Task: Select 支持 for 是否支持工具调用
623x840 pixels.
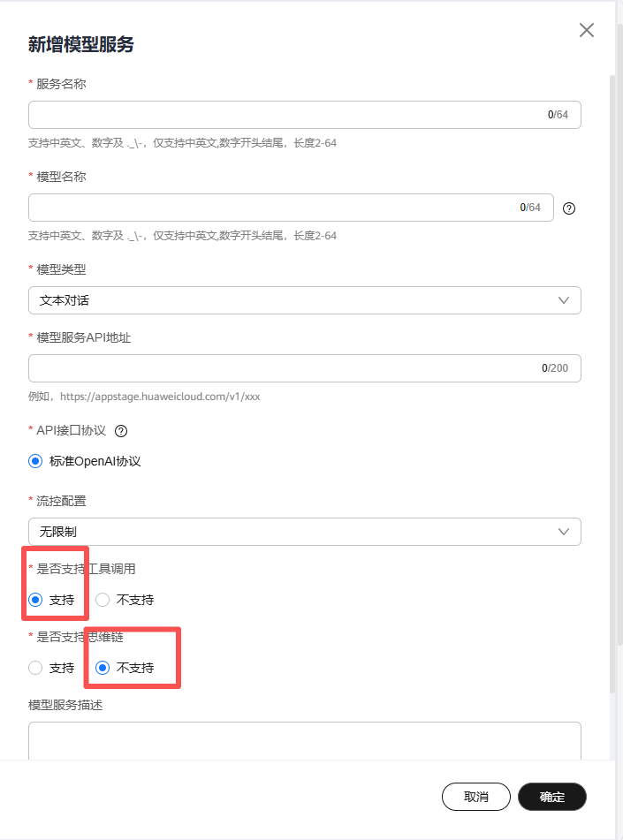Action: pyautogui.click(x=35, y=600)
